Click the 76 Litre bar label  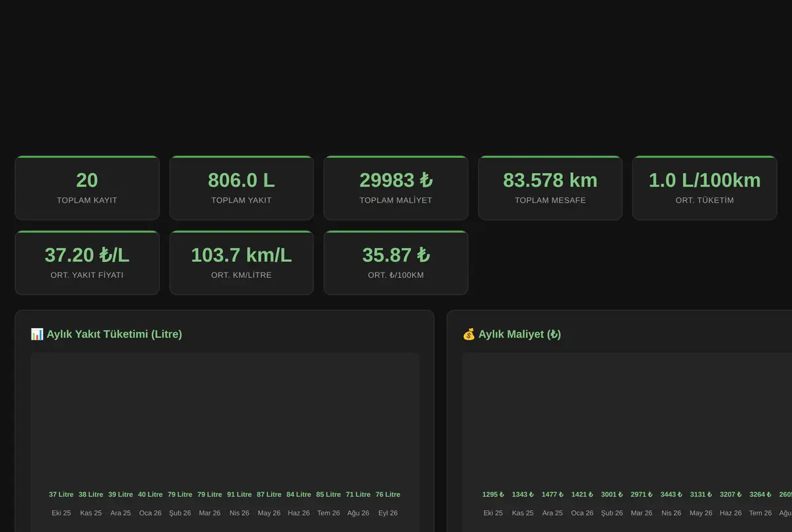tap(388, 494)
